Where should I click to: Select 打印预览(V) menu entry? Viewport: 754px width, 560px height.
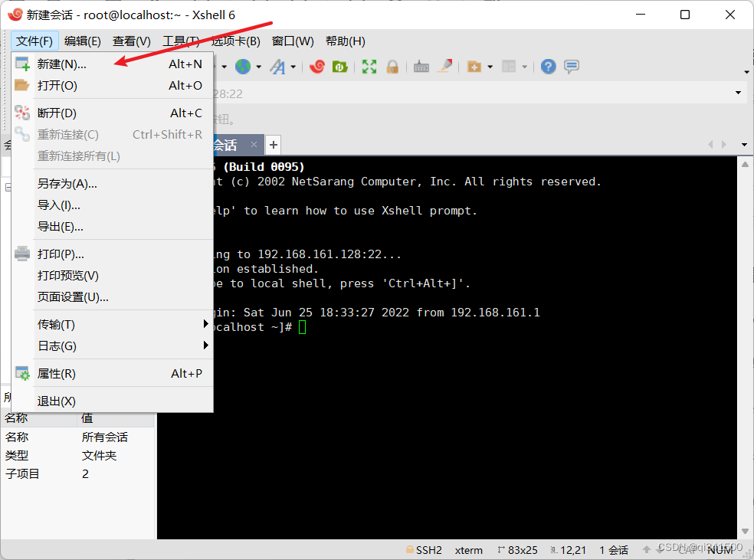pos(113,276)
